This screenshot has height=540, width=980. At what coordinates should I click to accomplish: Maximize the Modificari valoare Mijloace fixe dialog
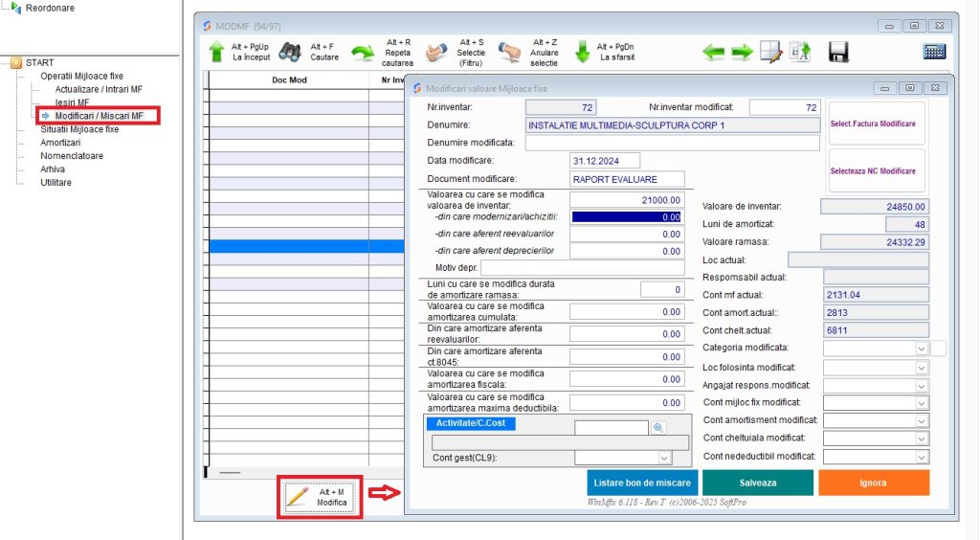910,88
